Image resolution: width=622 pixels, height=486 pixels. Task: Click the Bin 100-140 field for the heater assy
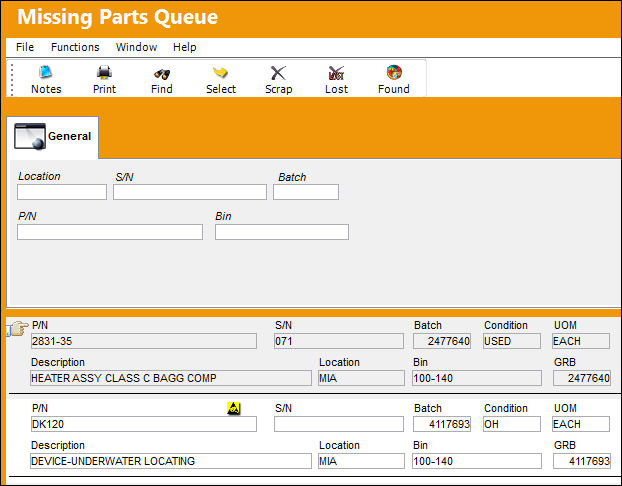click(477, 378)
